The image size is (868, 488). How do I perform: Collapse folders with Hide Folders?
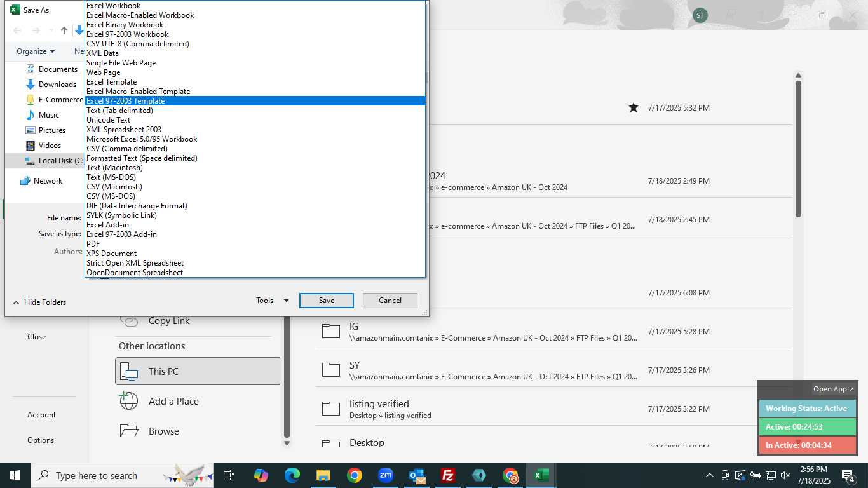[x=39, y=302]
